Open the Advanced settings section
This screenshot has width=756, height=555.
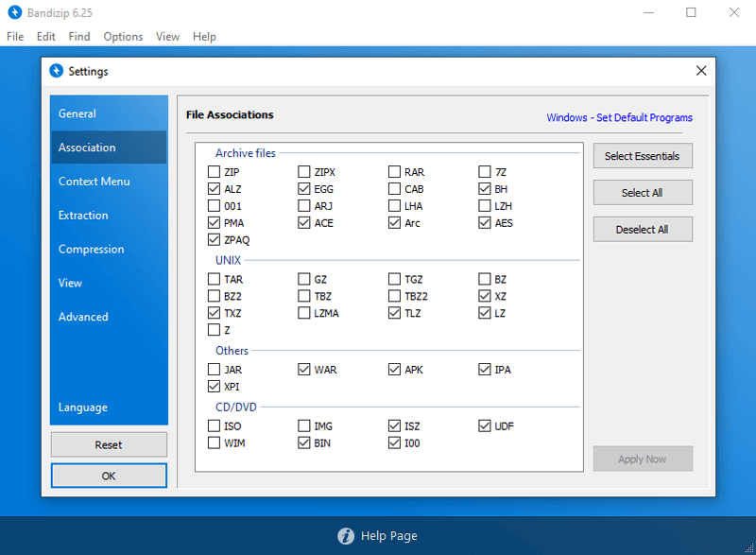(x=83, y=317)
